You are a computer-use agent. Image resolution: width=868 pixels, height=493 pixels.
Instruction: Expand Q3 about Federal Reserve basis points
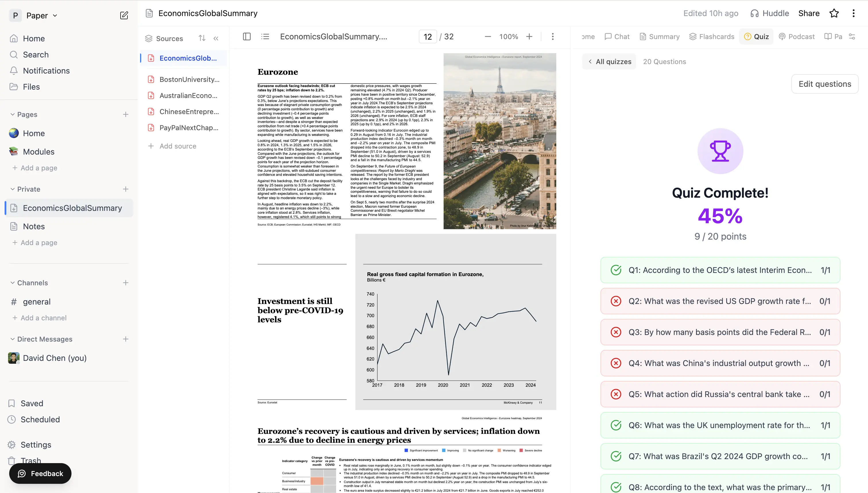pos(720,332)
